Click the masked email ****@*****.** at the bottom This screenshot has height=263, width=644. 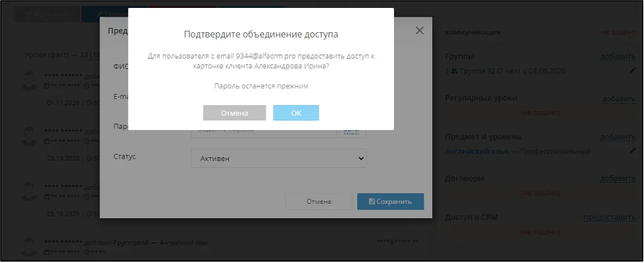[397, 242]
